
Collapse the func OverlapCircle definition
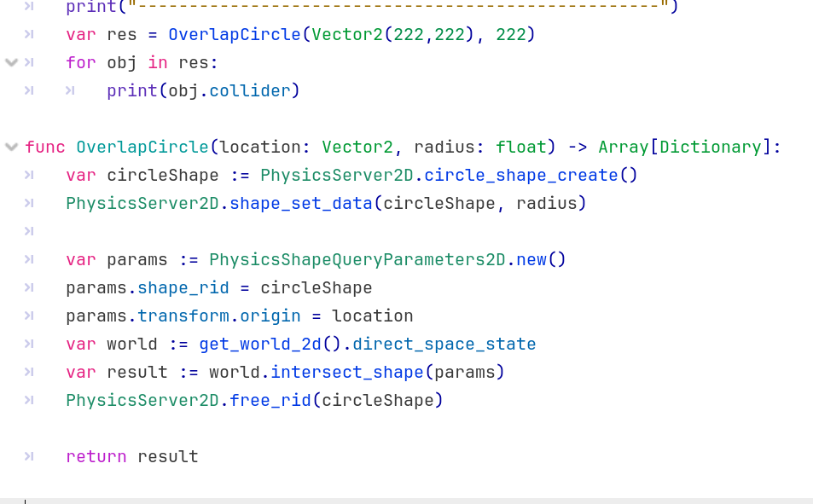pyautogui.click(x=11, y=148)
